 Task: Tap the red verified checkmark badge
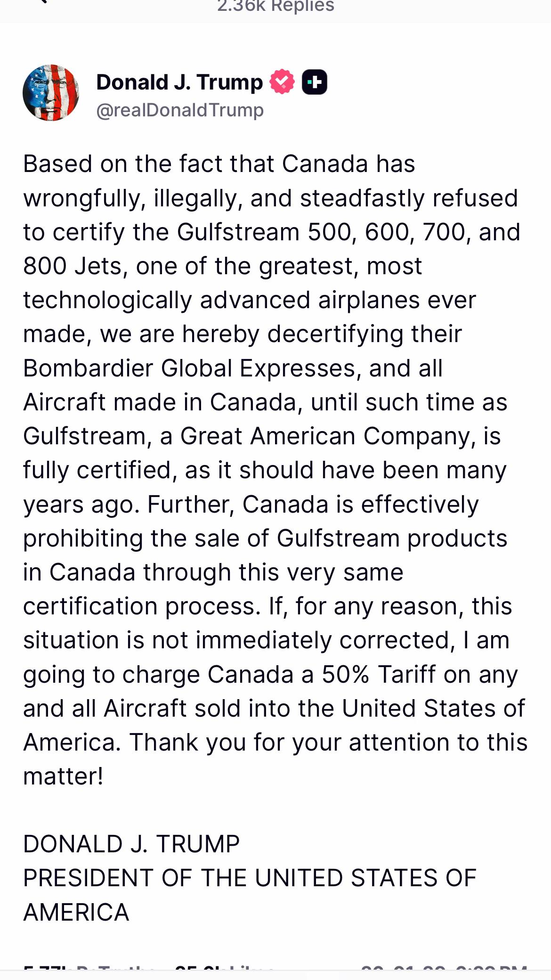click(282, 82)
